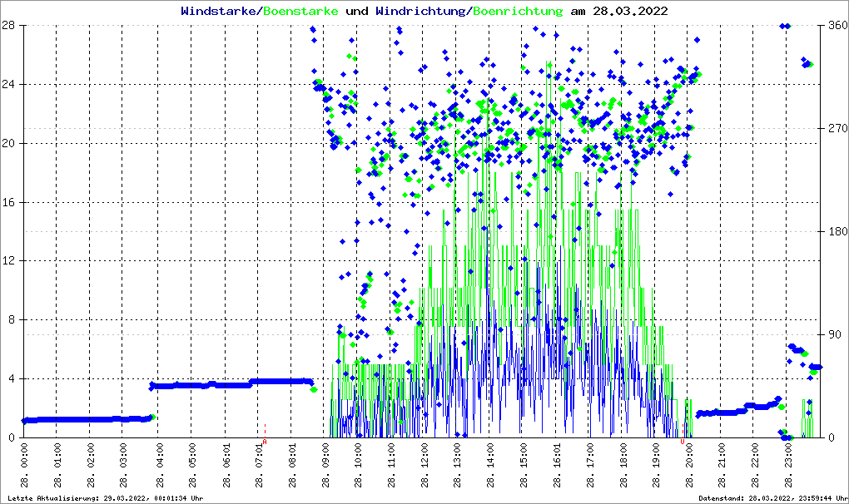Click the 24 value on the left axis
Screen dimensions: 849x504
coord(10,84)
